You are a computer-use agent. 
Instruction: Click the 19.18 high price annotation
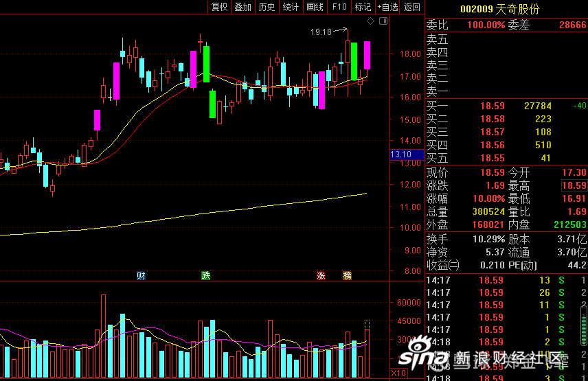[x=321, y=32]
